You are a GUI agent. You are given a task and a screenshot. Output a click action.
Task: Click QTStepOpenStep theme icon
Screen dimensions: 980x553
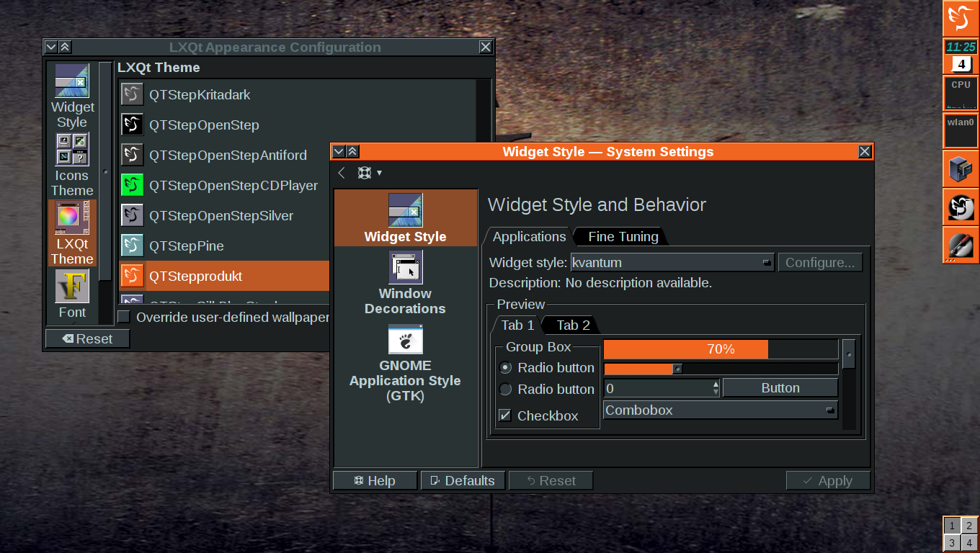coord(133,125)
